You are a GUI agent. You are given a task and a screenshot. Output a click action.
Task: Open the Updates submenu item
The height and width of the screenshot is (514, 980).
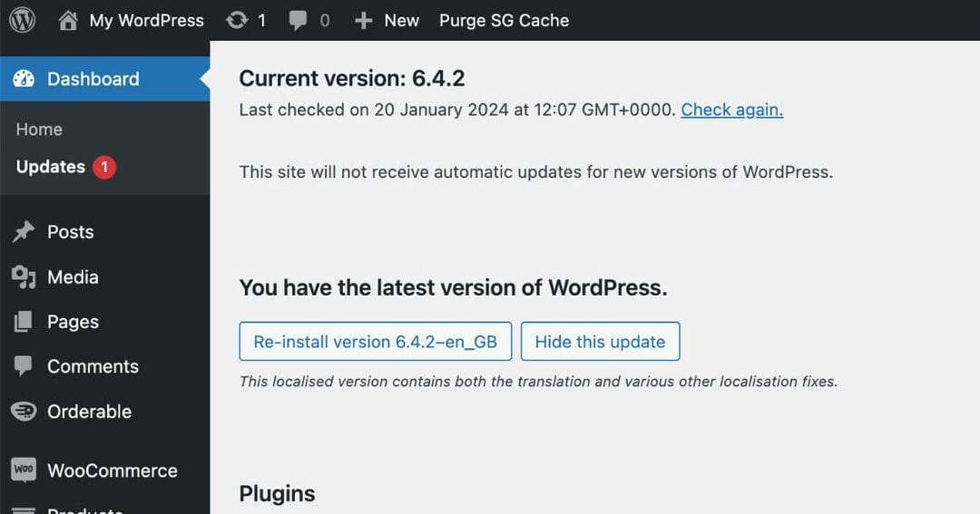click(x=51, y=167)
